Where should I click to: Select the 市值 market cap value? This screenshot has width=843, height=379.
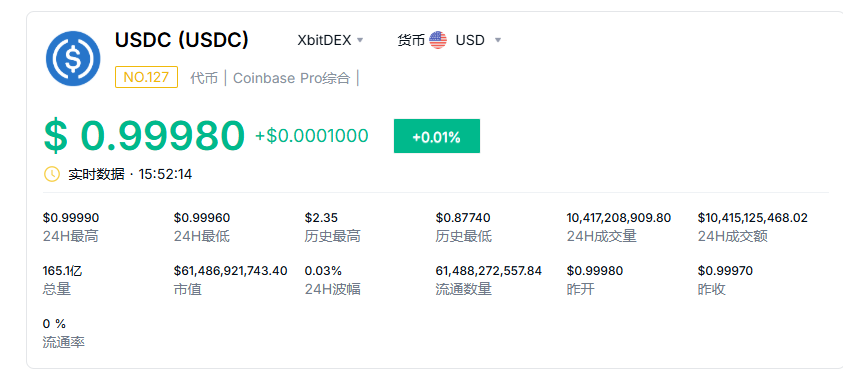point(231,270)
